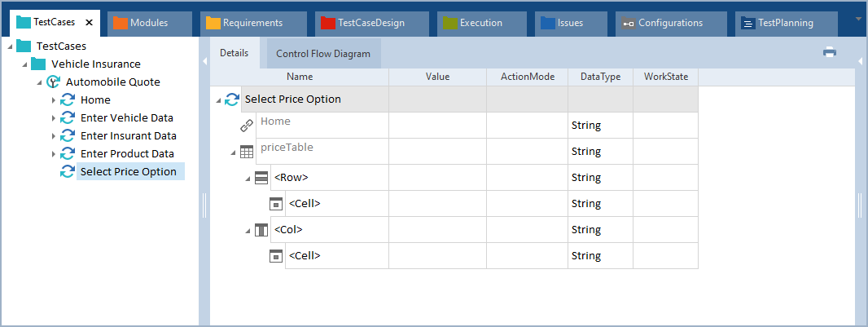This screenshot has height=327, width=868.
Task: Click the <Col> column icon
Action: 261,230
